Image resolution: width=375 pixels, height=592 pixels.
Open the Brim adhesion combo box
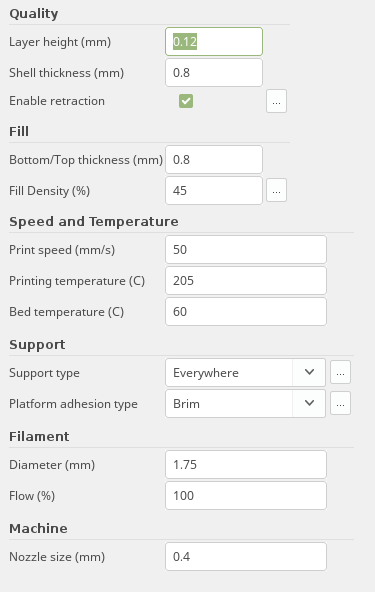(x=245, y=403)
